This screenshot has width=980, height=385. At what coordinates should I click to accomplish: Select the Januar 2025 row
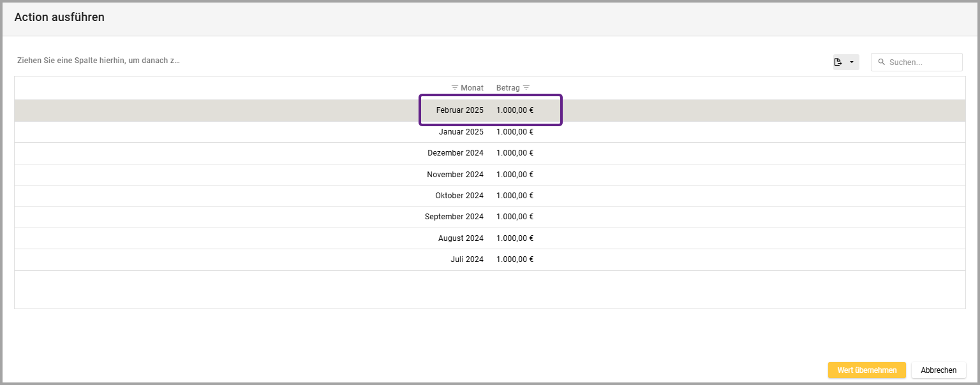461,132
